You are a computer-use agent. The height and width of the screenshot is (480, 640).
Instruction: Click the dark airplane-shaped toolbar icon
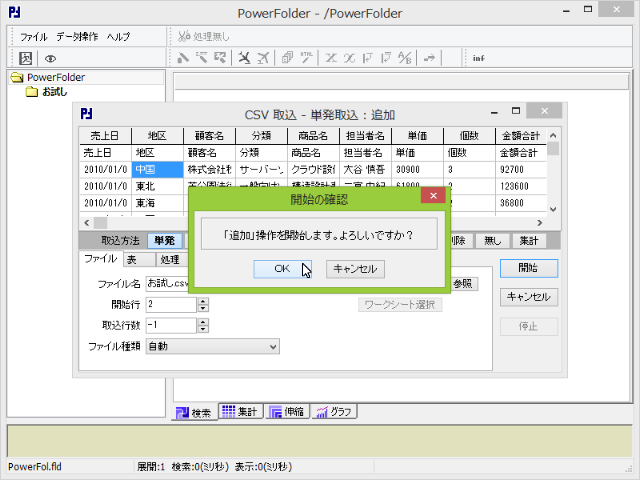tap(244, 58)
